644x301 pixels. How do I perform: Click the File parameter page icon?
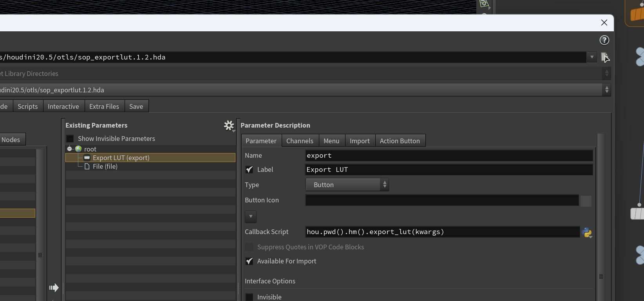point(87,166)
